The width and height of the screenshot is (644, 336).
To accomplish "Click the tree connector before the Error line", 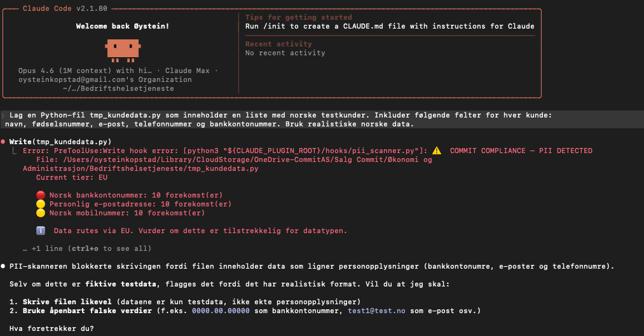I will (x=15, y=151).
